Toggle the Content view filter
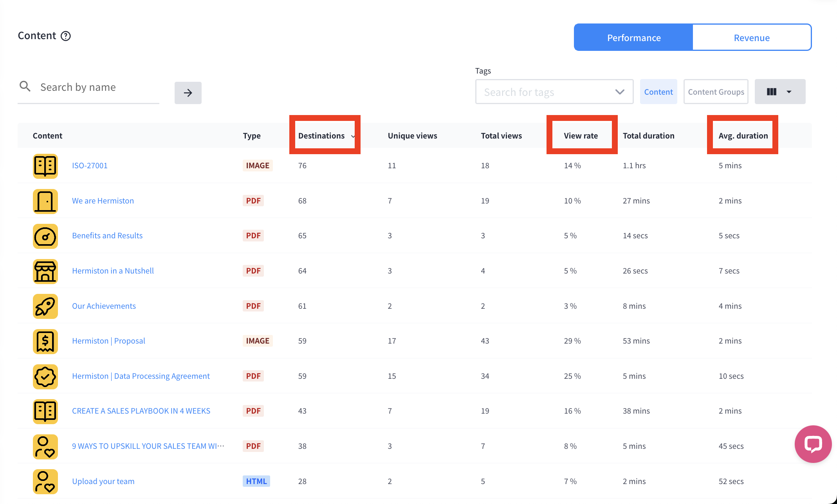The height and width of the screenshot is (504, 837). coord(658,92)
